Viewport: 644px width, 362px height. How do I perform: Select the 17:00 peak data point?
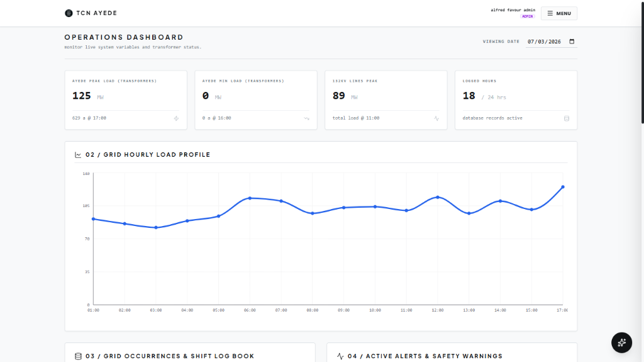(x=563, y=187)
